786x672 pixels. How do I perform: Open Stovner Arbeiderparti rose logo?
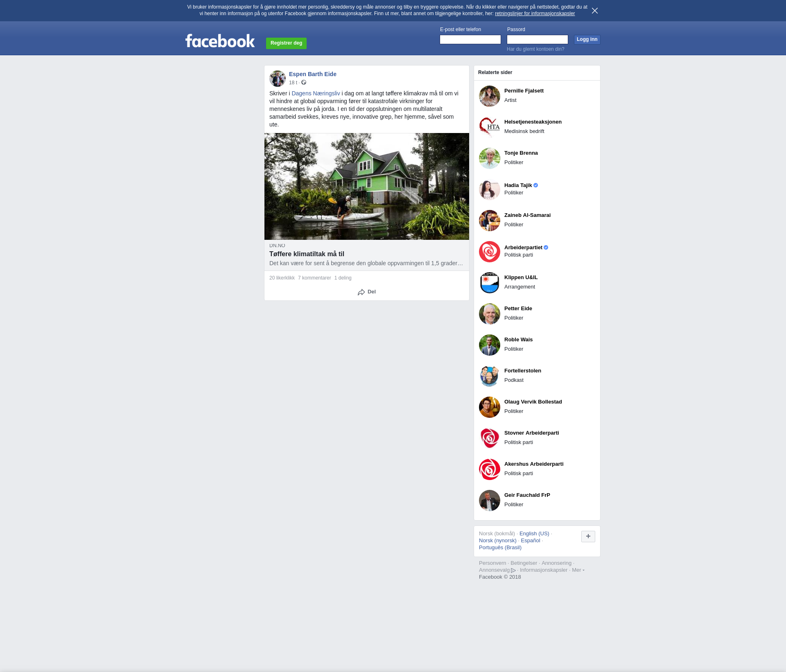click(490, 438)
